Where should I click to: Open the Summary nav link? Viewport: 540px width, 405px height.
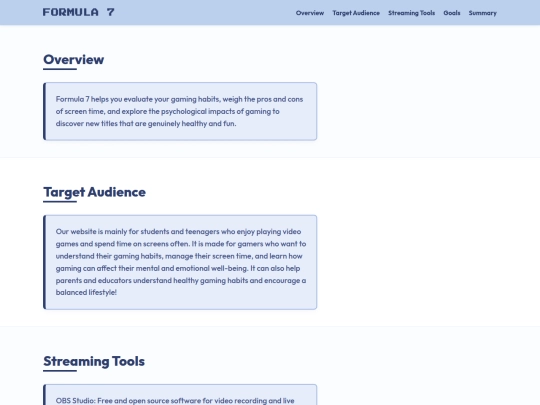(x=482, y=13)
